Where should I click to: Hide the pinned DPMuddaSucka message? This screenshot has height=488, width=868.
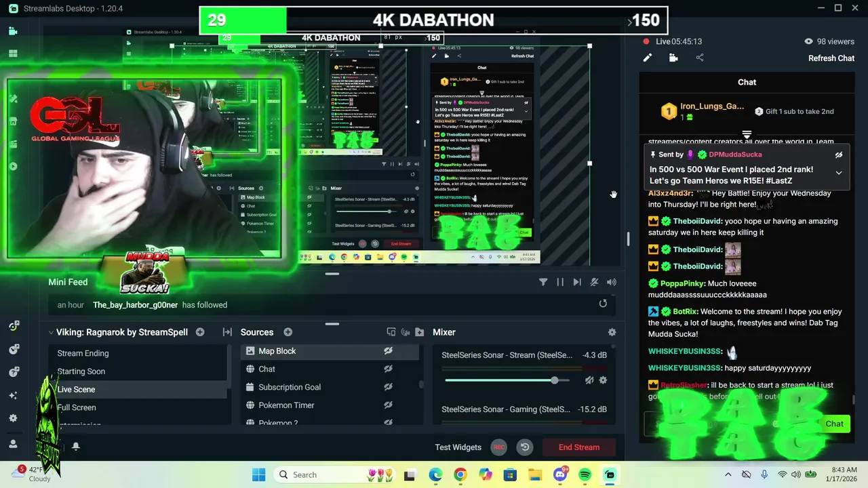839,155
